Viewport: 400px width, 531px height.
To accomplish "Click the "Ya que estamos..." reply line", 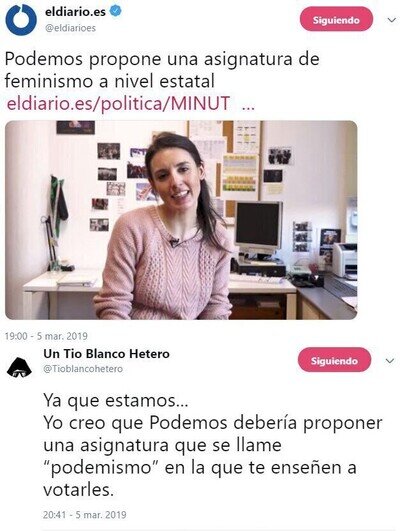I will tap(115, 400).
